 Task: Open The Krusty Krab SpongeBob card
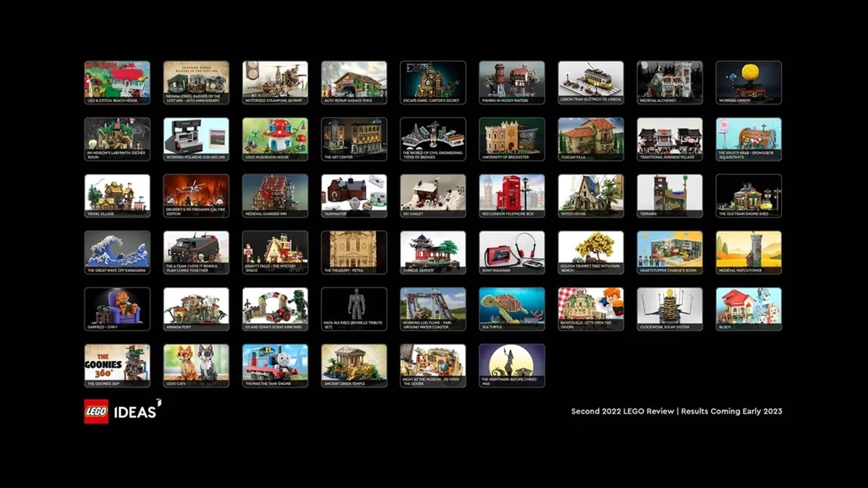click(749, 140)
